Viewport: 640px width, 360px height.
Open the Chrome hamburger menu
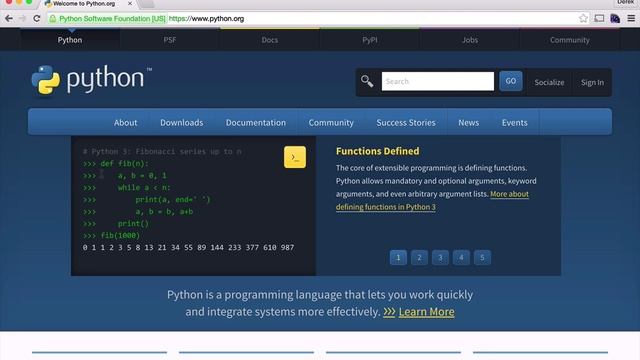click(631, 18)
